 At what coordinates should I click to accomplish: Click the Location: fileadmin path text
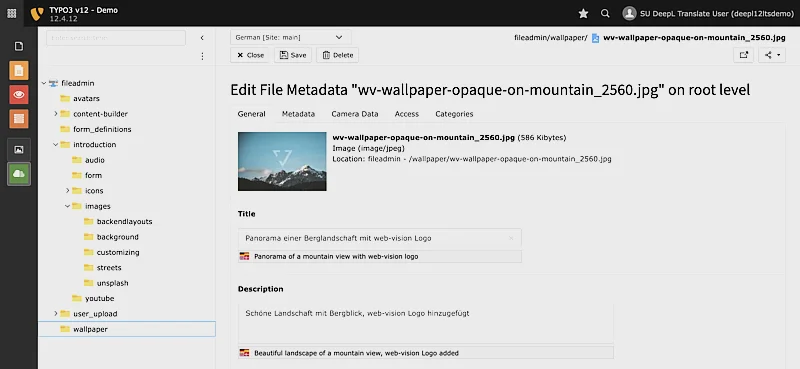472,159
